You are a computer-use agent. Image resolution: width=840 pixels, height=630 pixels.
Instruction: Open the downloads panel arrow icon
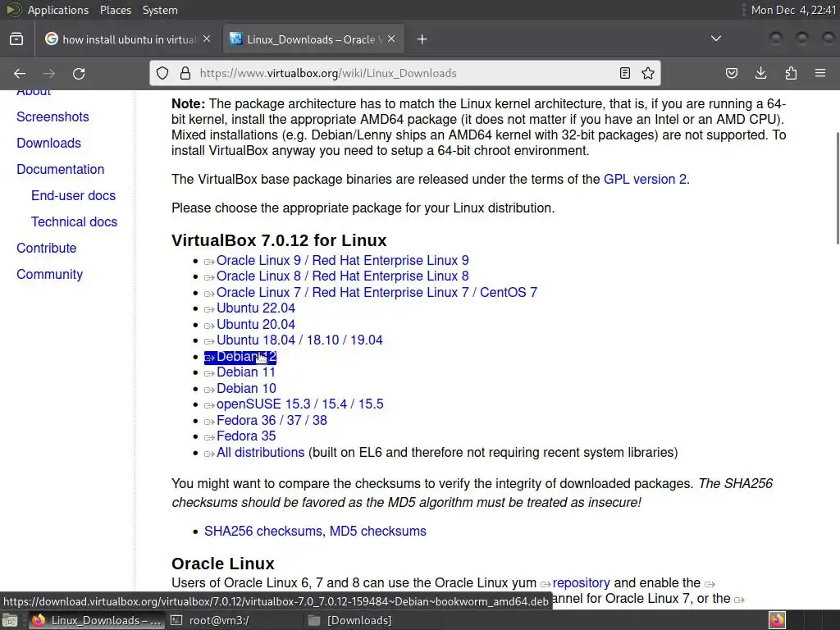click(x=760, y=73)
